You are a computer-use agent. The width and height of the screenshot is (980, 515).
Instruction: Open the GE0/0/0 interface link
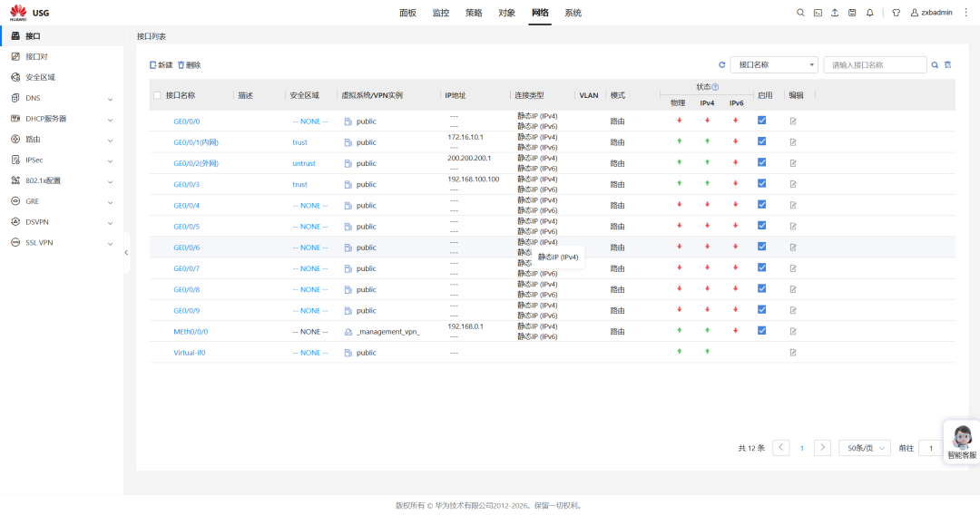(186, 121)
